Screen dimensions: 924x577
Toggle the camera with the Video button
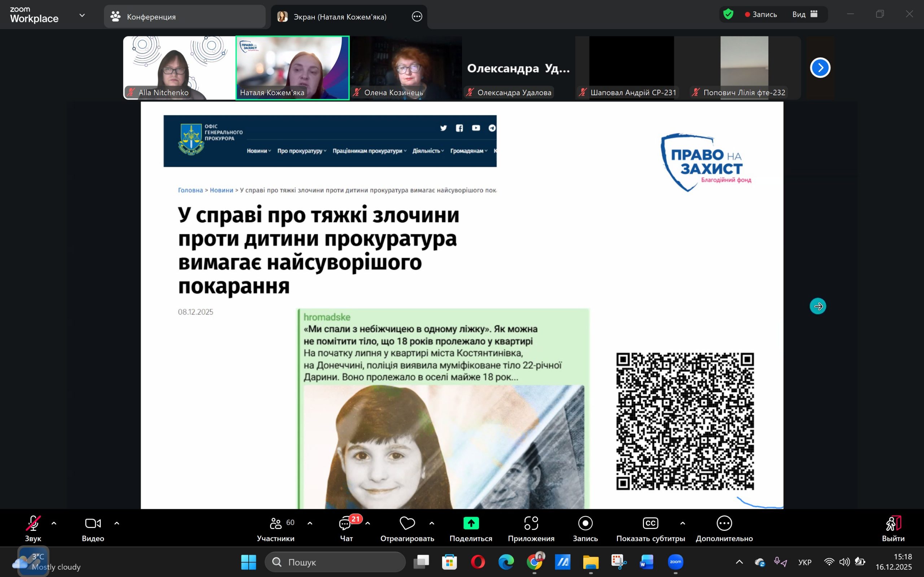(93, 524)
